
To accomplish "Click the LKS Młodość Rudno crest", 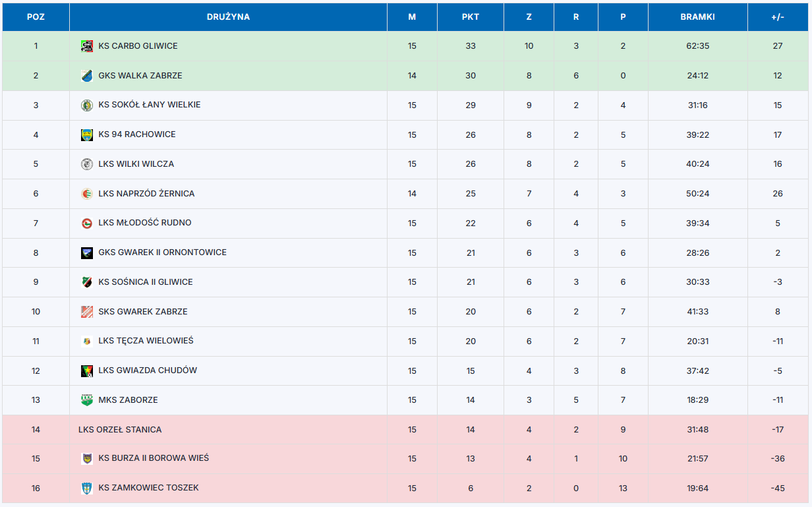I will [86, 224].
